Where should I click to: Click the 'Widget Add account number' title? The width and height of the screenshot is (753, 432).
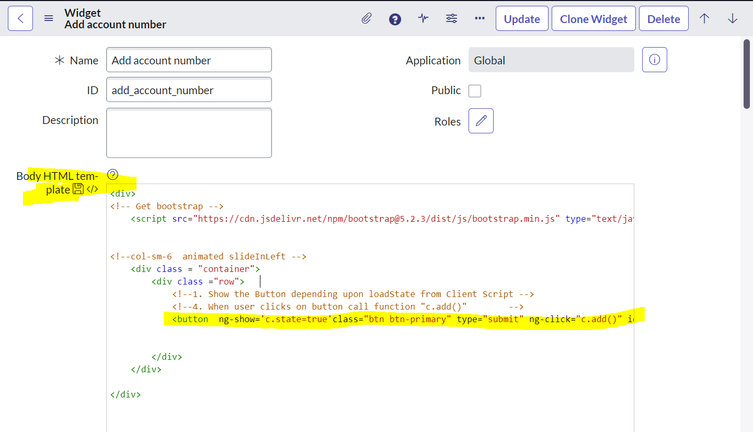(x=115, y=19)
